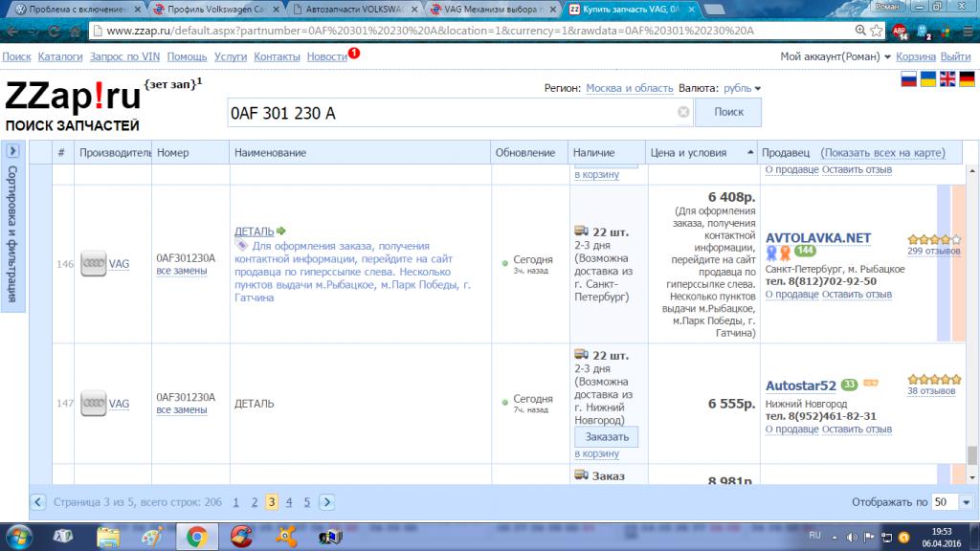The image size is (980, 551).
Task: Open Windows Start button
Action: tap(19, 538)
